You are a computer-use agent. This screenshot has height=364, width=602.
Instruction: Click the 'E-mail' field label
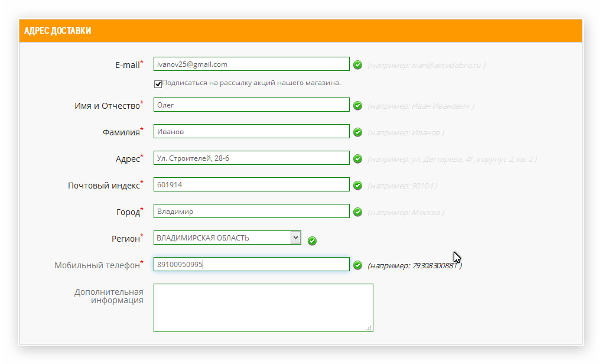click(128, 65)
